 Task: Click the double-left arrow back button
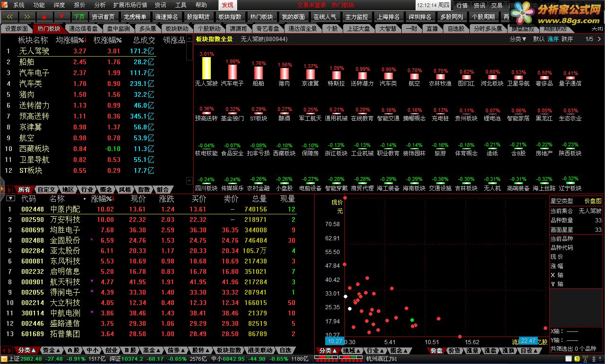point(9,17)
